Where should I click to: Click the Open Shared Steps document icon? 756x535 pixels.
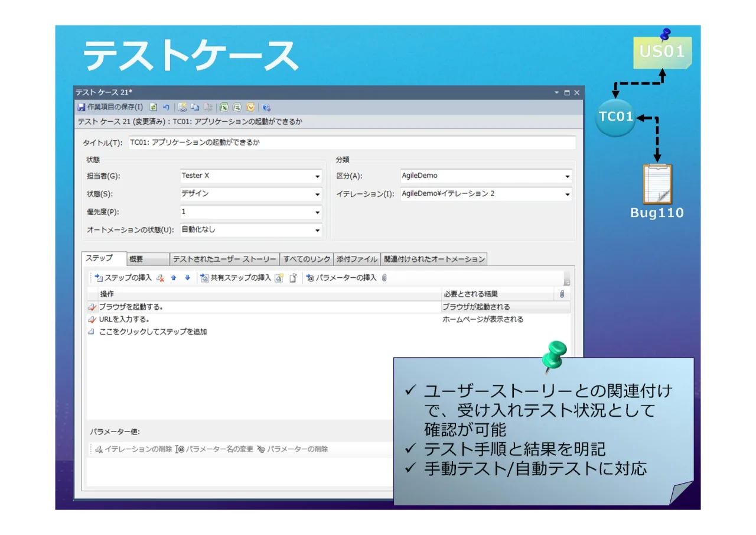pyautogui.click(x=292, y=278)
